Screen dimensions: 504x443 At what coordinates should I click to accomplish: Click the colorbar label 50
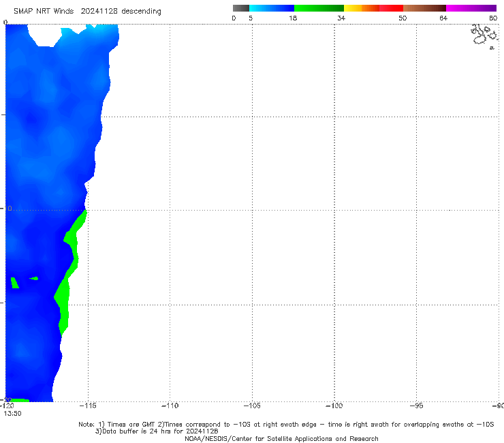coord(403,18)
